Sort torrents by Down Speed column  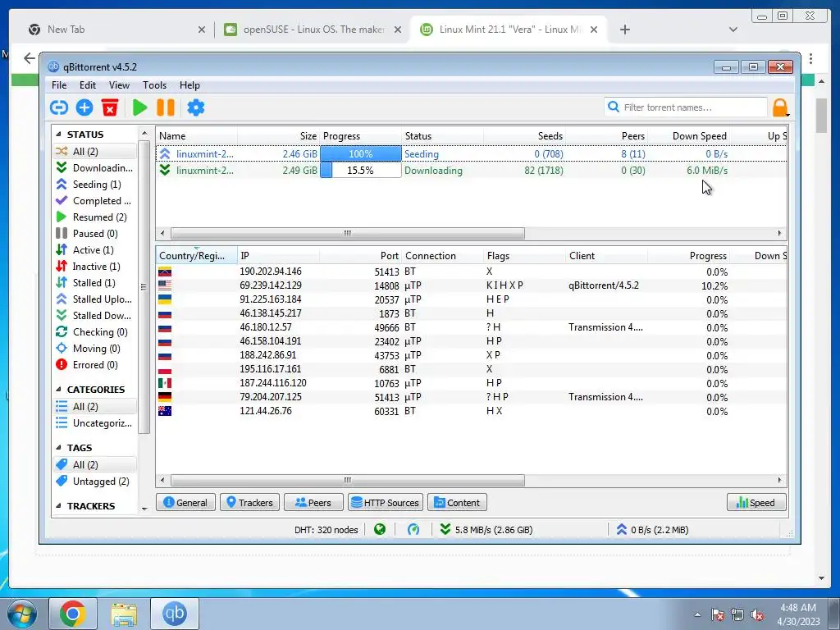coord(689,136)
